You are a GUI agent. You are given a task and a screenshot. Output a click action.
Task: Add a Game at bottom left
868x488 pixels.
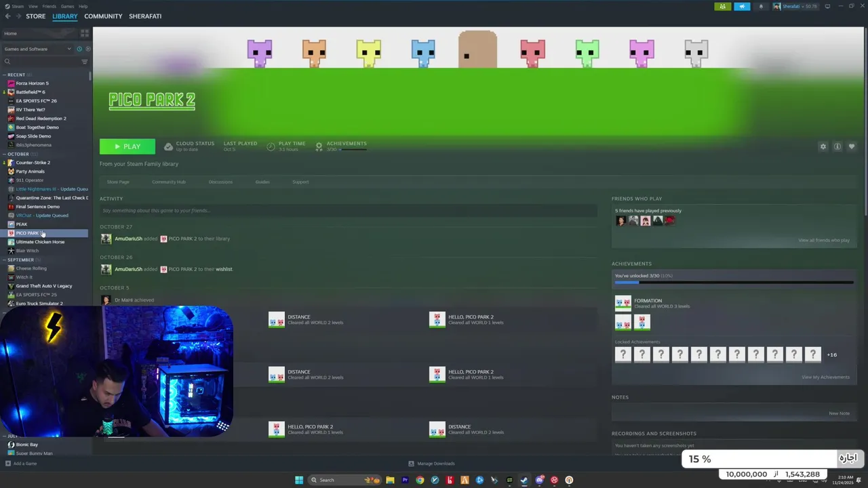21,464
